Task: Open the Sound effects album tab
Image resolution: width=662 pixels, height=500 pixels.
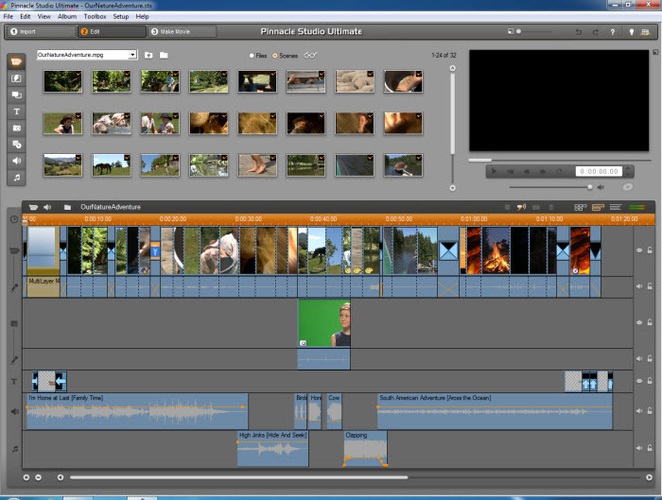Action: point(16,161)
